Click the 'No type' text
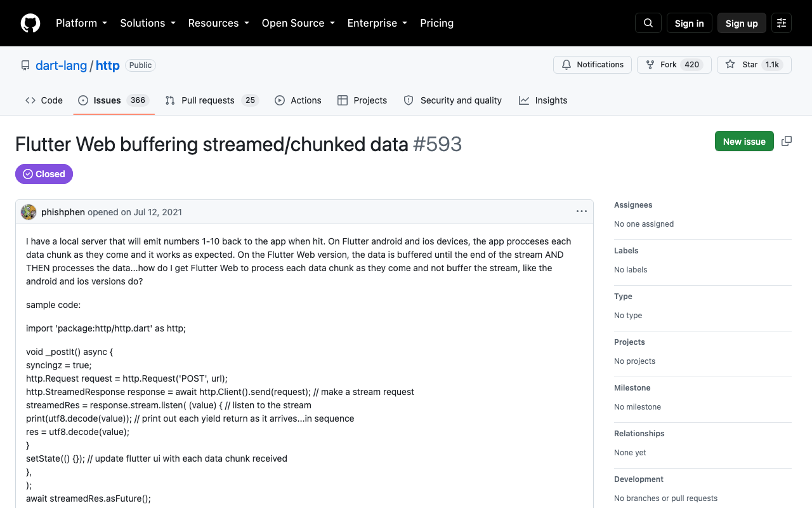 (x=628, y=315)
